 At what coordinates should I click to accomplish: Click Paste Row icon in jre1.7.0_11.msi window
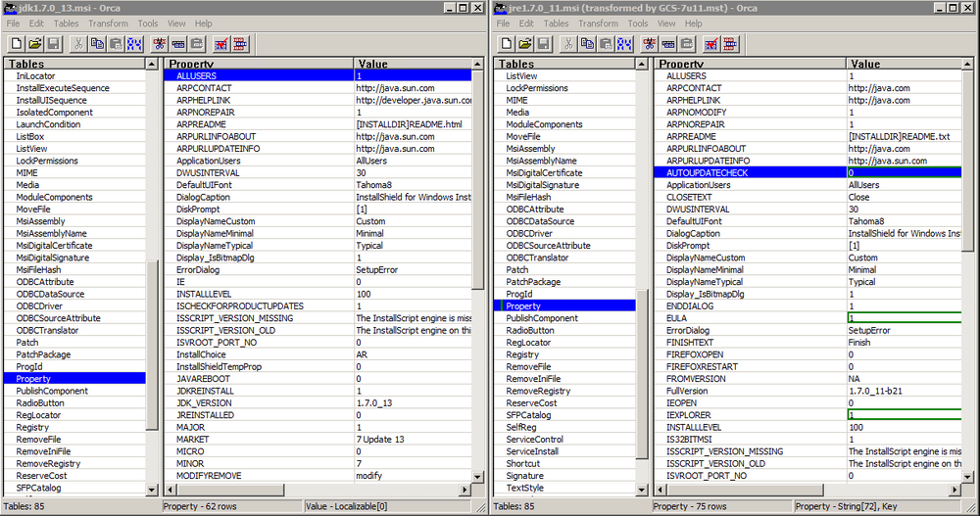tap(687, 44)
